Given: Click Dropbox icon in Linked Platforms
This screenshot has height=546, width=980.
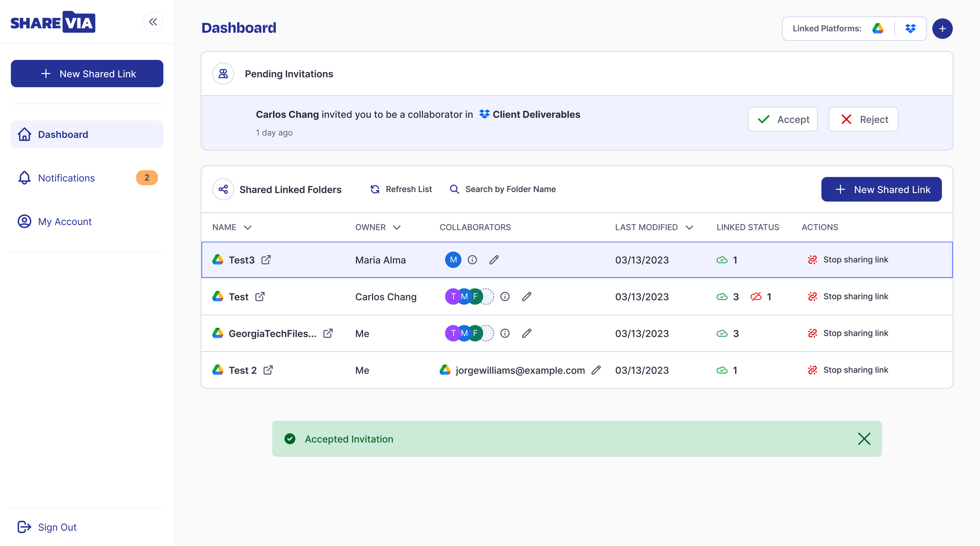Looking at the screenshot, I should [910, 28].
